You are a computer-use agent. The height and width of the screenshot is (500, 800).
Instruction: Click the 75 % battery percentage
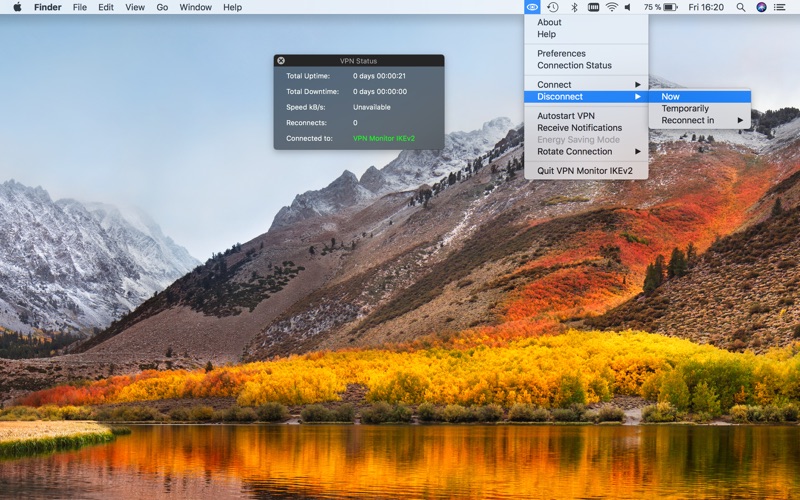[652, 7]
